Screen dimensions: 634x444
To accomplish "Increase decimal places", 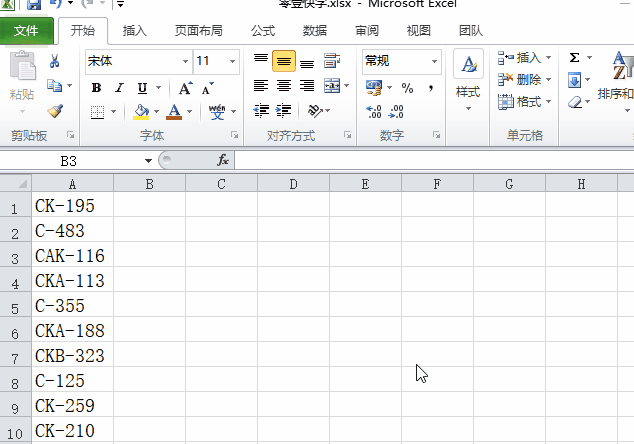I will (374, 111).
